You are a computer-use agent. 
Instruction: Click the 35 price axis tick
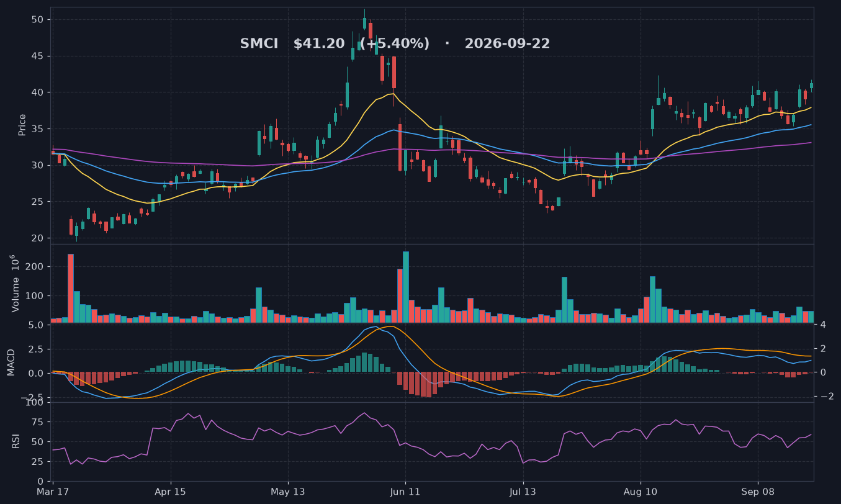click(37, 129)
